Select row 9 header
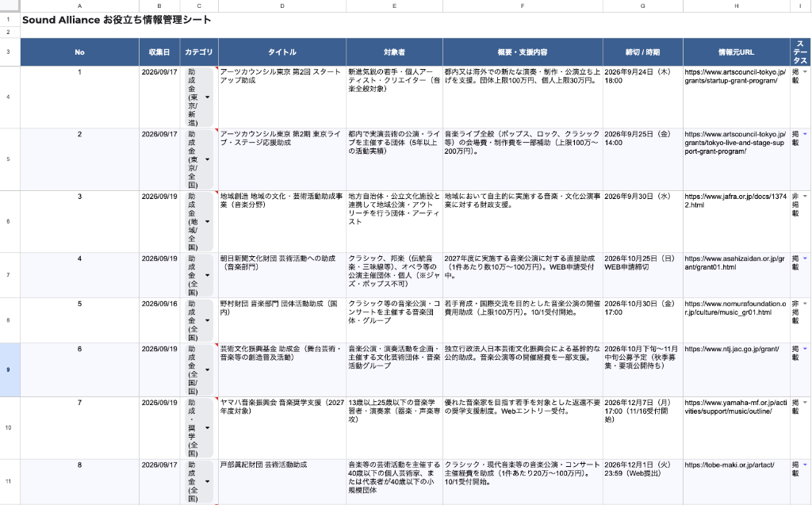Viewport: 812px width, 505px height. 10,369
